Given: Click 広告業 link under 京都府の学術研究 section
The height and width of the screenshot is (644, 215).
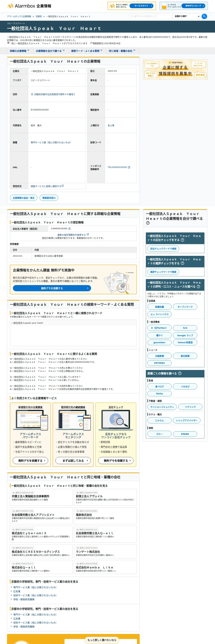Looking at the screenshot, I should (x=17, y=592).
